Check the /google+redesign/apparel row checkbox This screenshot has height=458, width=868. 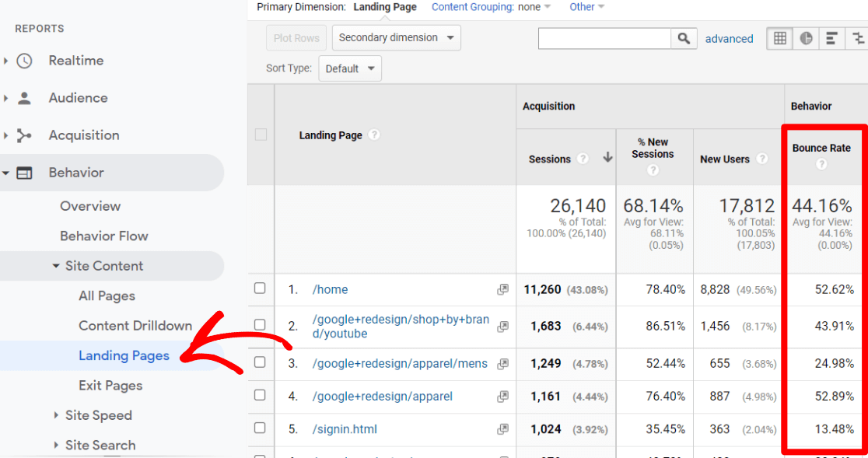pyautogui.click(x=260, y=395)
